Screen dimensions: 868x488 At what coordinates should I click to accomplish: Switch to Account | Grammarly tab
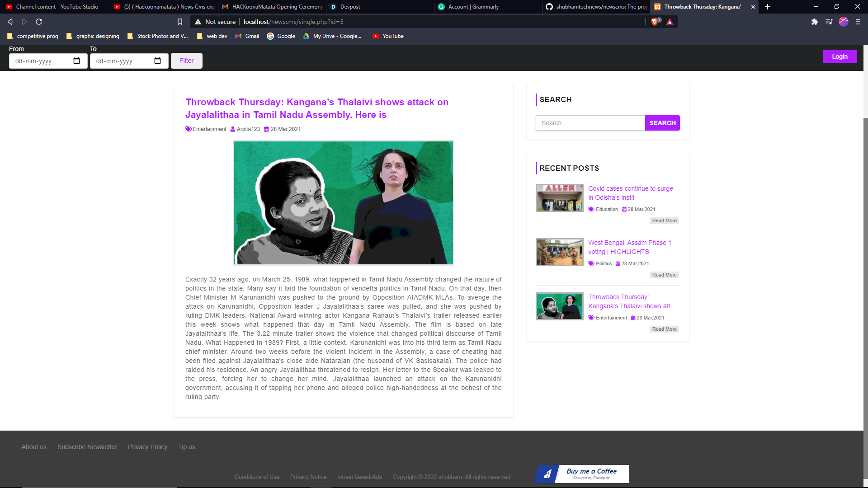pos(473,7)
